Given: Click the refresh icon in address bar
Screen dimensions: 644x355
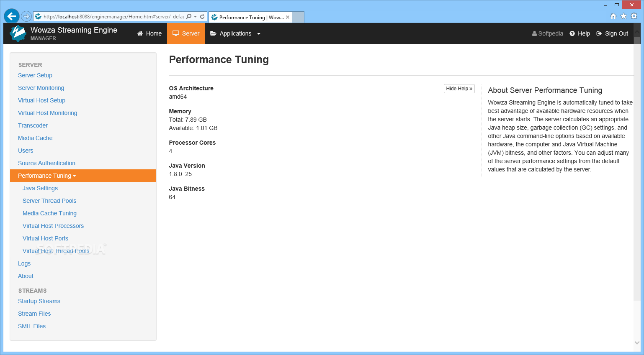Looking at the screenshot, I should pyautogui.click(x=202, y=17).
